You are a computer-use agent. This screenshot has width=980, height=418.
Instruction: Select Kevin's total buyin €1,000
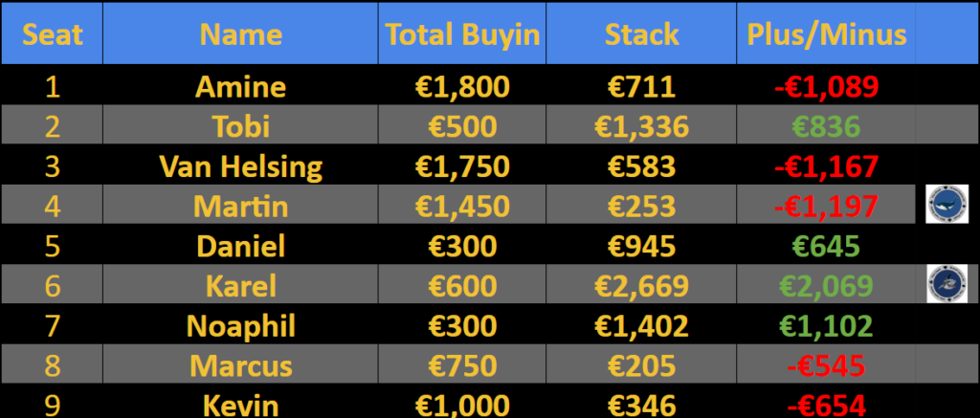(462, 404)
